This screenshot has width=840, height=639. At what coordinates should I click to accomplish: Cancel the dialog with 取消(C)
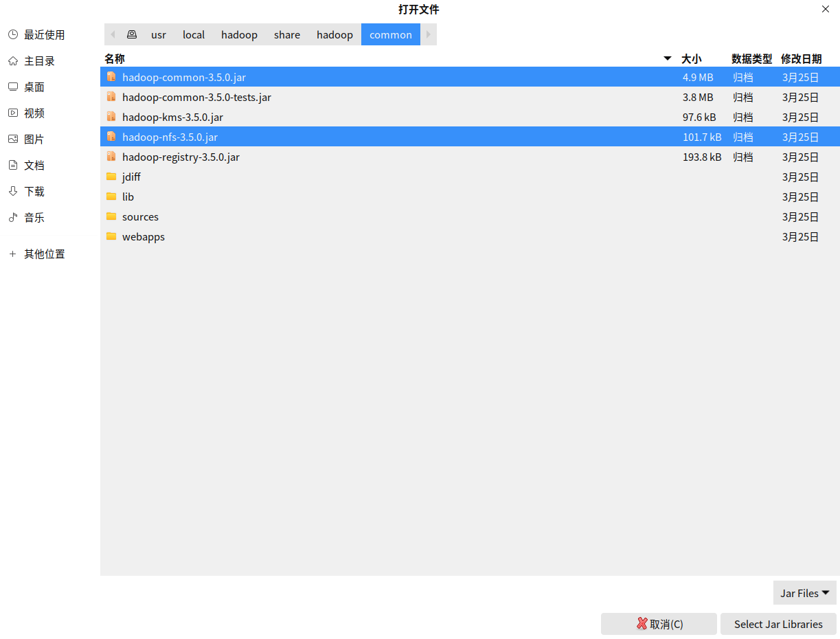pyautogui.click(x=659, y=624)
